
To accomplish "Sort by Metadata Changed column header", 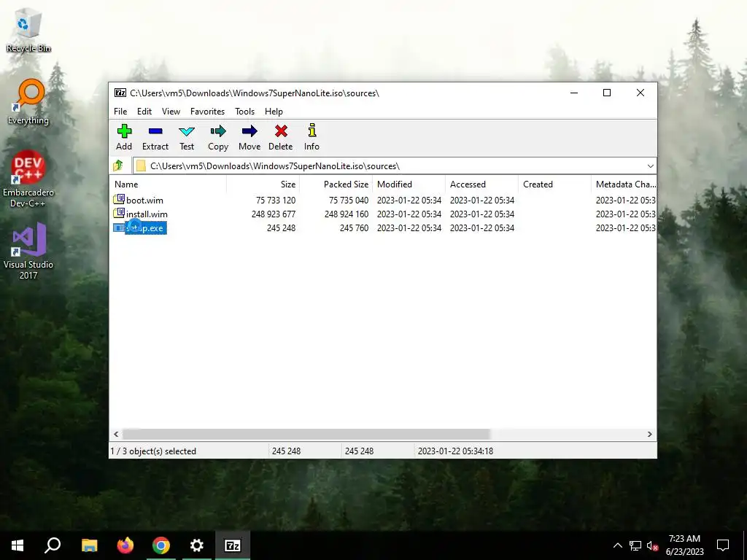I will point(624,184).
